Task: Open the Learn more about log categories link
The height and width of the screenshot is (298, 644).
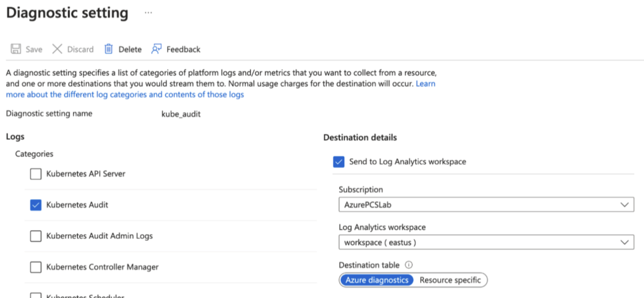Action: pyautogui.click(x=125, y=94)
